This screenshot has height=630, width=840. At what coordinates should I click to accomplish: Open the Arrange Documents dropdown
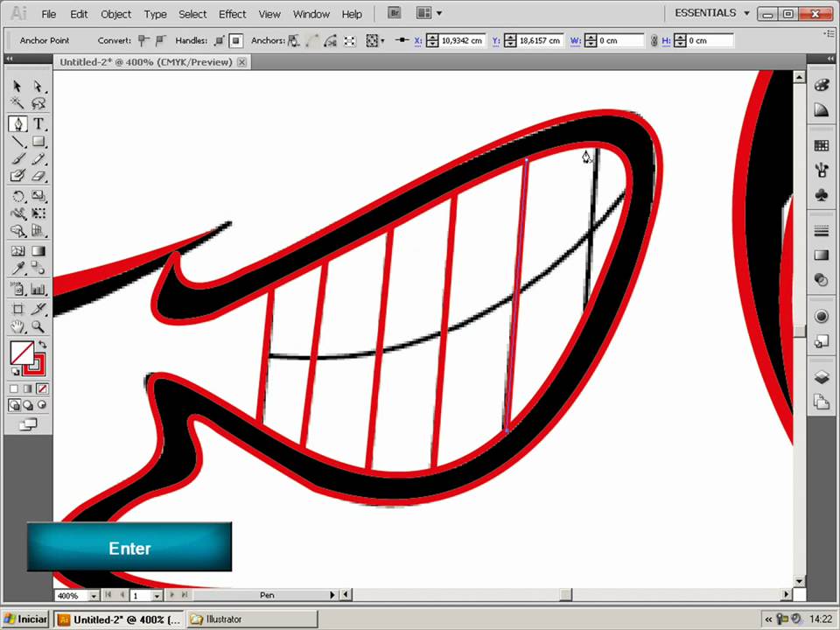click(429, 13)
